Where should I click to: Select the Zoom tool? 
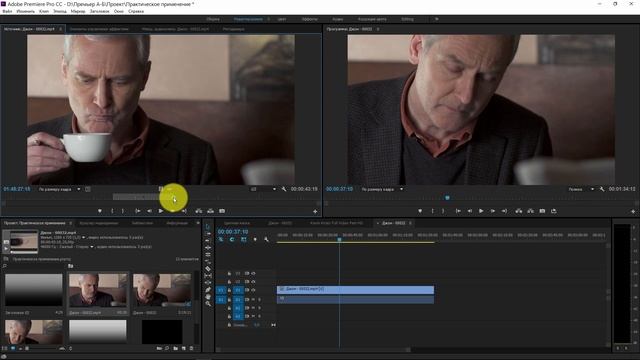[x=208, y=304]
